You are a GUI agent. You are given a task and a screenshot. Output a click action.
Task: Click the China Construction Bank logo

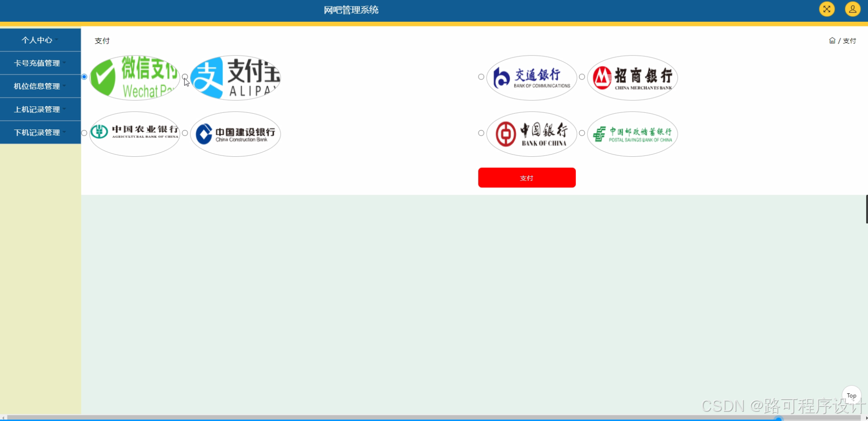(235, 134)
